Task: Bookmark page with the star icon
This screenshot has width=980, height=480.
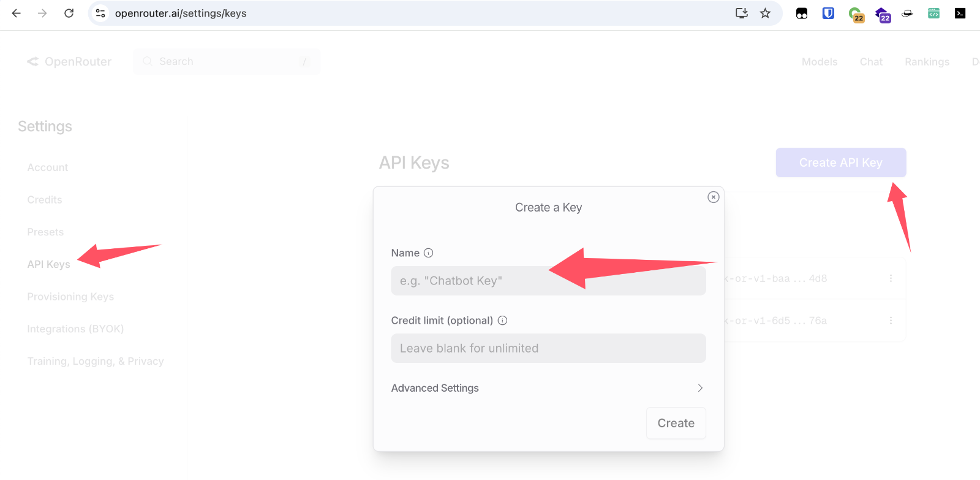Action: point(765,13)
